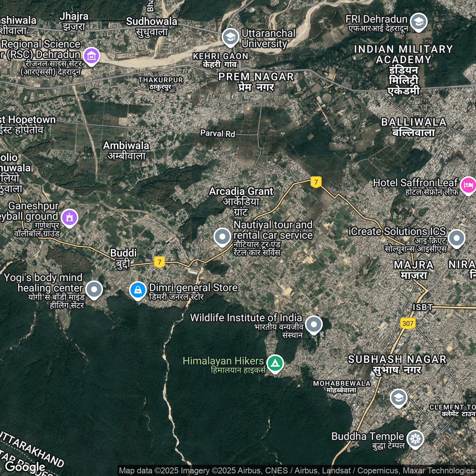476x476 pixels.
Task: Select the FRI Dehradun school pin
Action: click(x=419, y=22)
